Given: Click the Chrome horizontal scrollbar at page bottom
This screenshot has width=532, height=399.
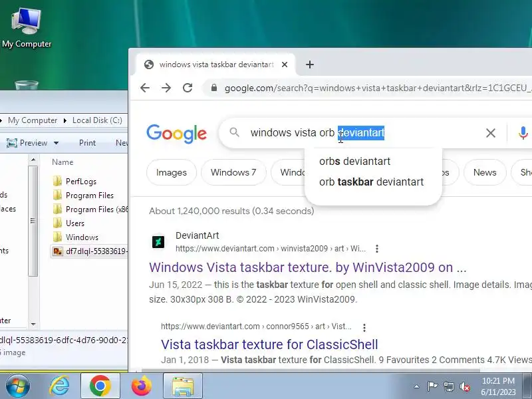Looking at the screenshot, I should pos(311,371).
